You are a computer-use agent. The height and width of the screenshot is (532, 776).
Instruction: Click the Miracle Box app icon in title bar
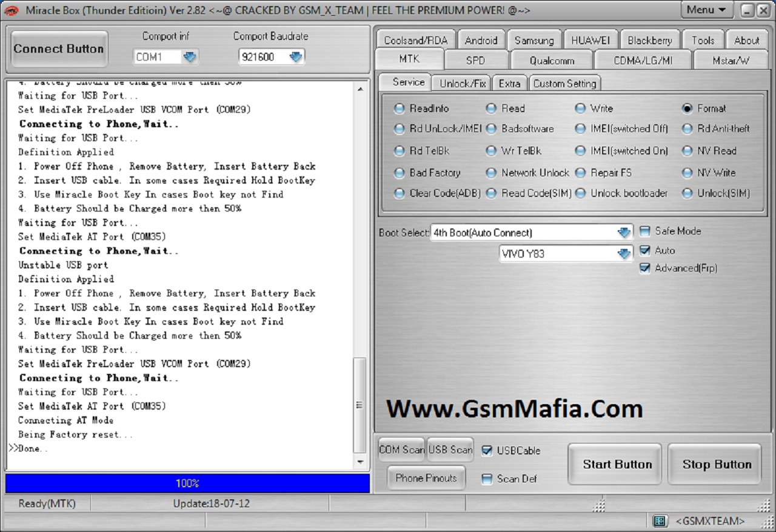12,10
